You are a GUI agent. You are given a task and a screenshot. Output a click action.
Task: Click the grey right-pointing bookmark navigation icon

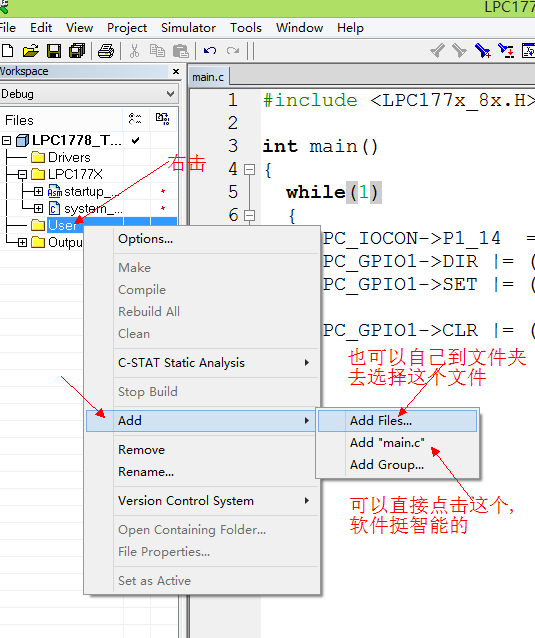click(459, 50)
